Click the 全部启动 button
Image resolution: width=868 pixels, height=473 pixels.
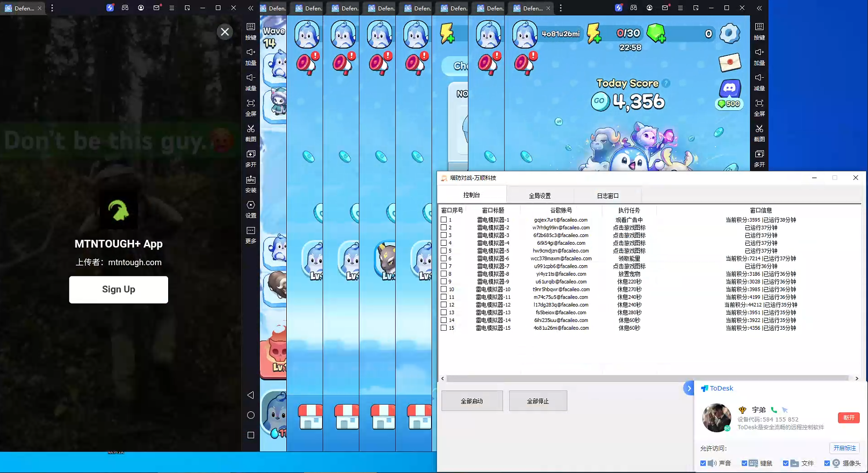click(x=471, y=401)
